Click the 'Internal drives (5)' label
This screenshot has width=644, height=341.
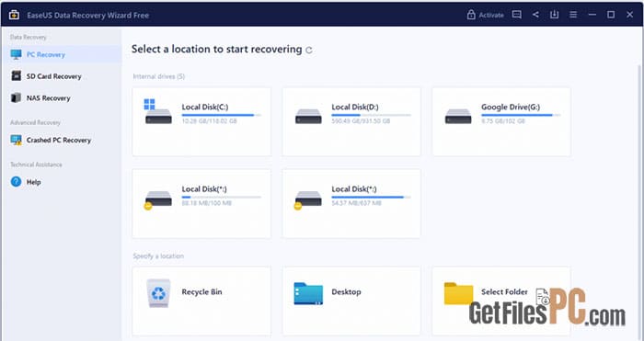pyautogui.click(x=158, y=76)
